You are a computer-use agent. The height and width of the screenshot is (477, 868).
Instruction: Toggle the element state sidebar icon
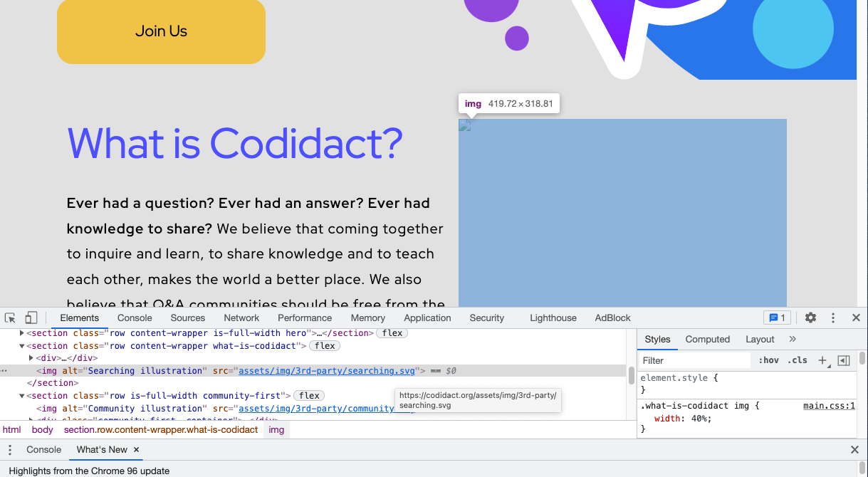pos(845,360)
